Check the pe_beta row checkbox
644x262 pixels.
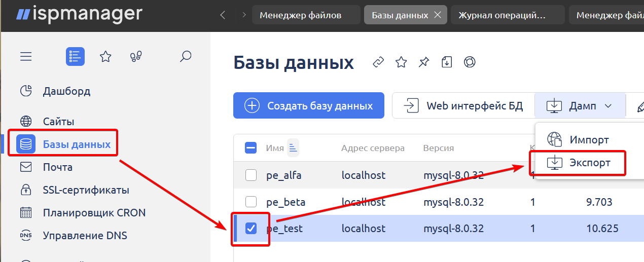251,202
